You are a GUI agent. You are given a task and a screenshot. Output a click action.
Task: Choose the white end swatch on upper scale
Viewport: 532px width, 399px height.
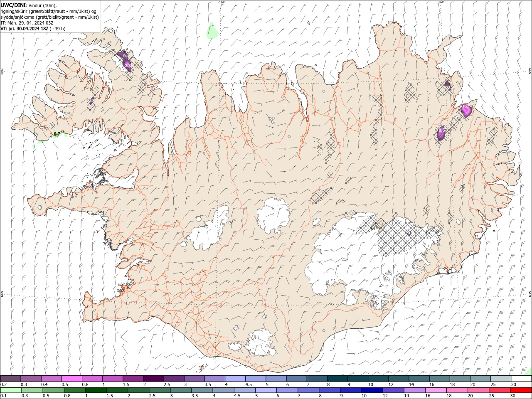[521, 379]
